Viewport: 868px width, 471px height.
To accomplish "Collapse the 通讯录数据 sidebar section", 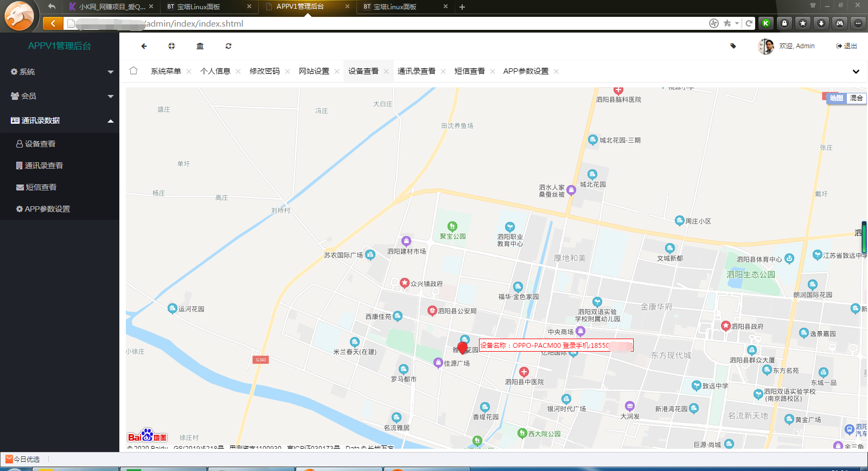I will pyautogui.click(x=60, y=120).
